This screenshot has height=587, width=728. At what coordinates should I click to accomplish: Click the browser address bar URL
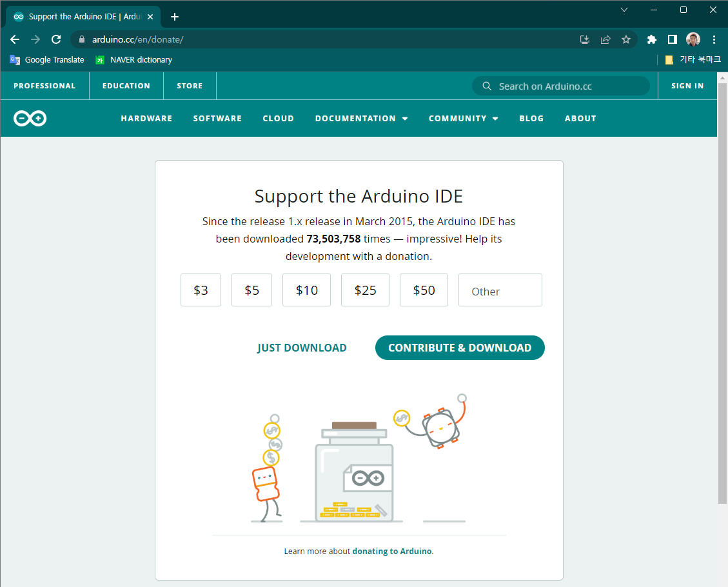click(x=137, y=39)
